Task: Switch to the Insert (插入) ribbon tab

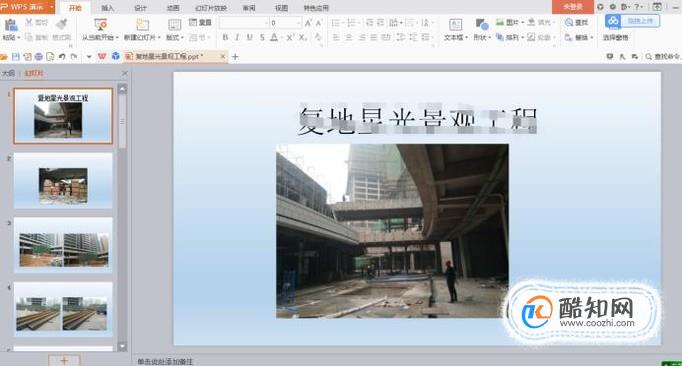Action: point(107,8)
